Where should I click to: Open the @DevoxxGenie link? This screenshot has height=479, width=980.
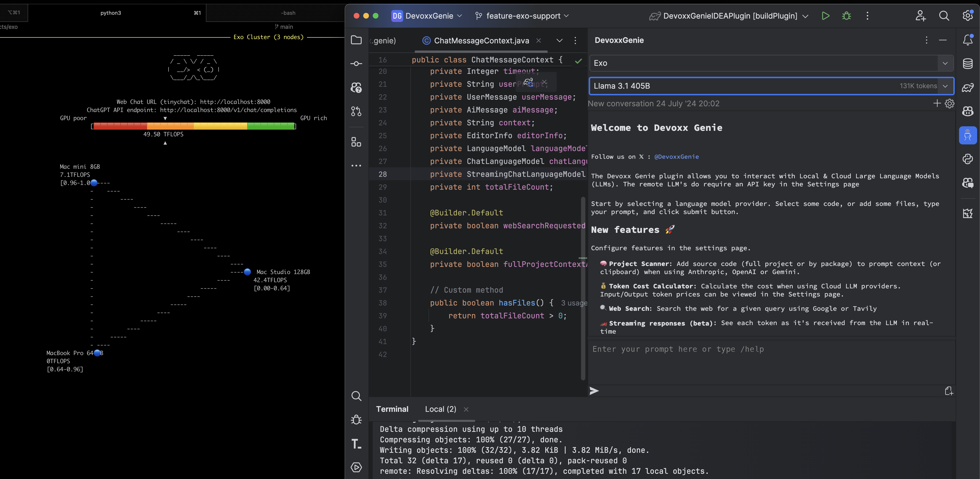[676, 157]
